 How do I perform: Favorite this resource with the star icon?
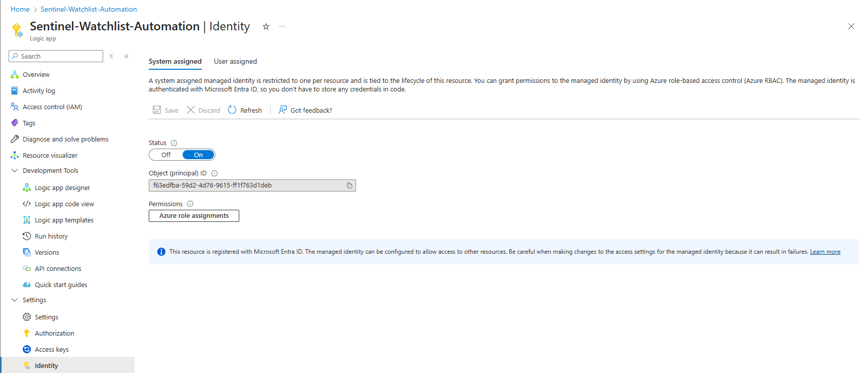[x=266, y=27]
